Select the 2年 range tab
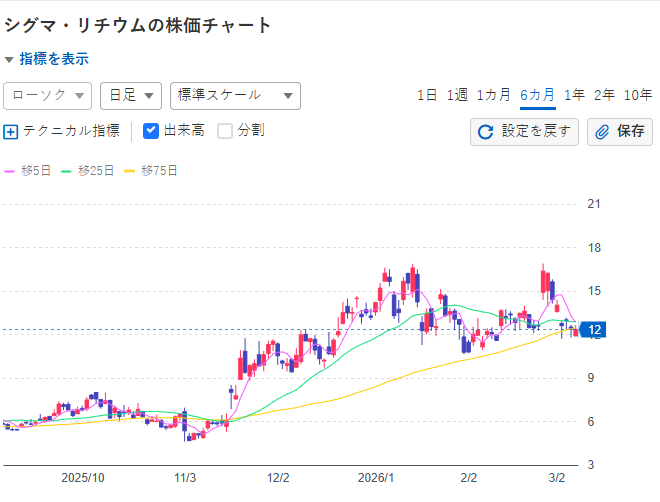Viewport: 660px width, 502px height. point(604,95)
